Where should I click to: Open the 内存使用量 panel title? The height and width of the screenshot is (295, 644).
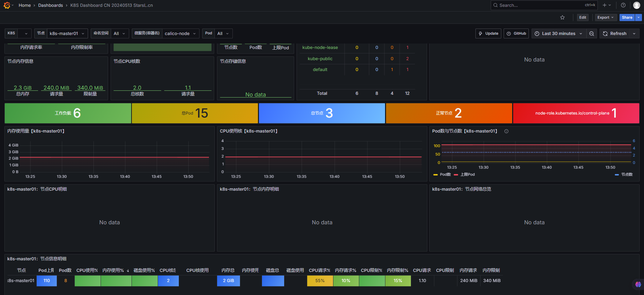[x=36, y=131]
